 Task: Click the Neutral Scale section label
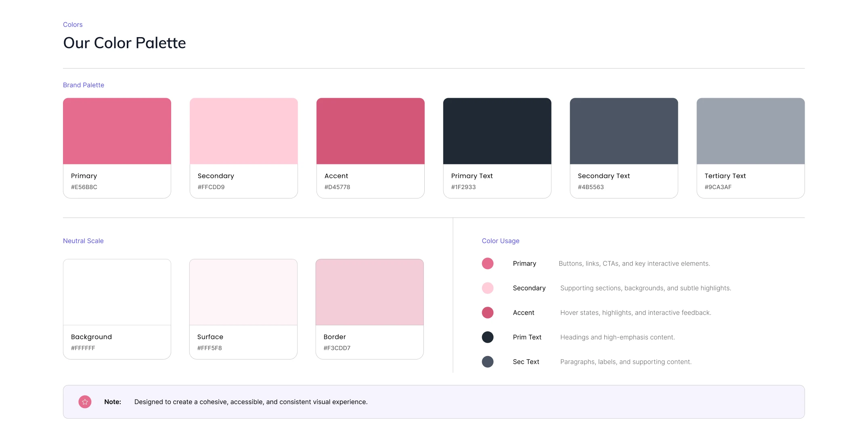(83, 241)
